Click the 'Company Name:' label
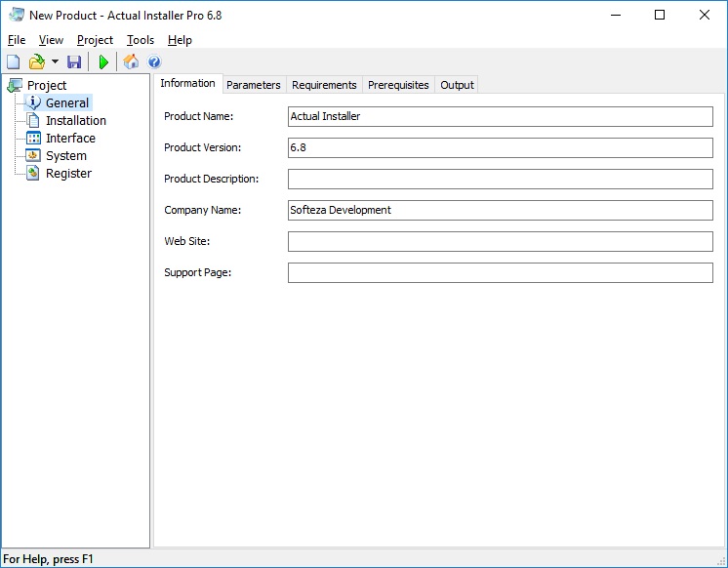 [x=202, y=210]
